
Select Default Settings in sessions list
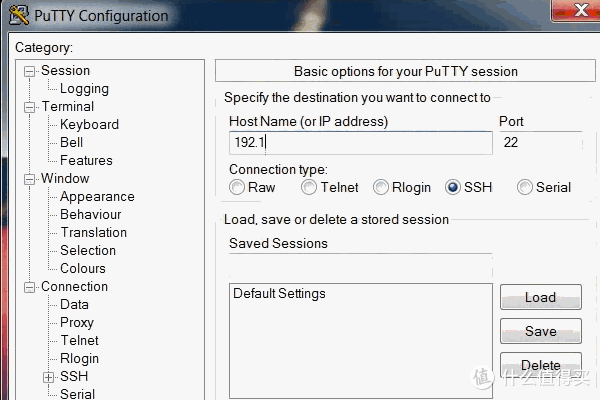point(279,294)
